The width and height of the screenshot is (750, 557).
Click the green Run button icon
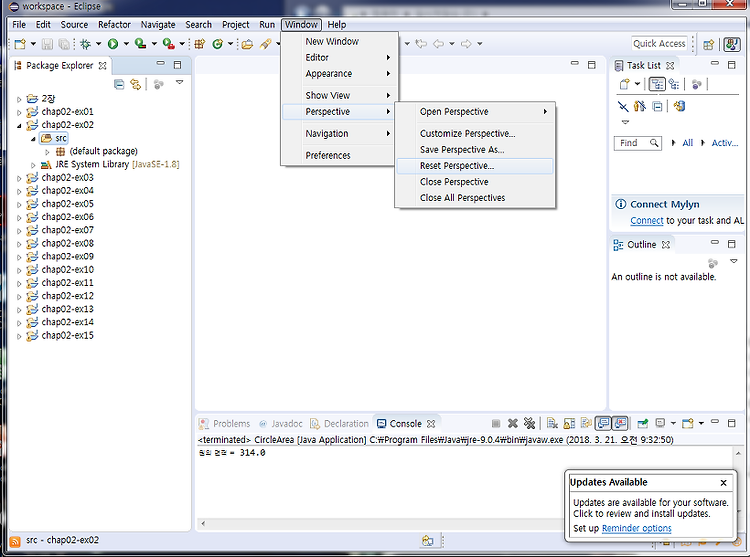[x=113, y=44]
